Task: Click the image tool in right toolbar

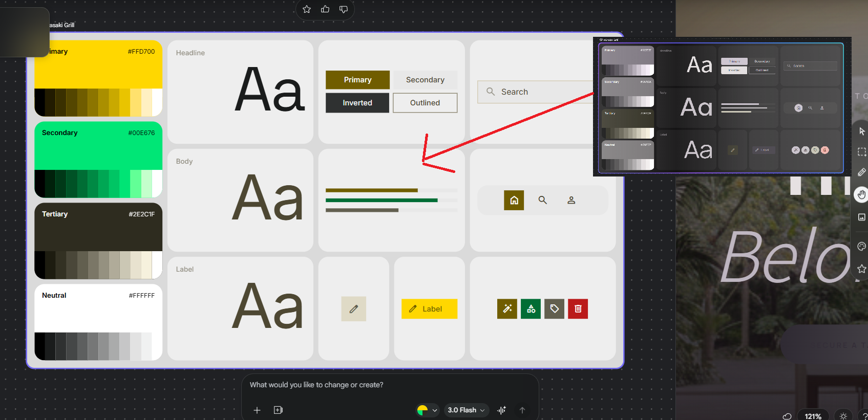Action: pyautogui.click(x=862, y=217)
